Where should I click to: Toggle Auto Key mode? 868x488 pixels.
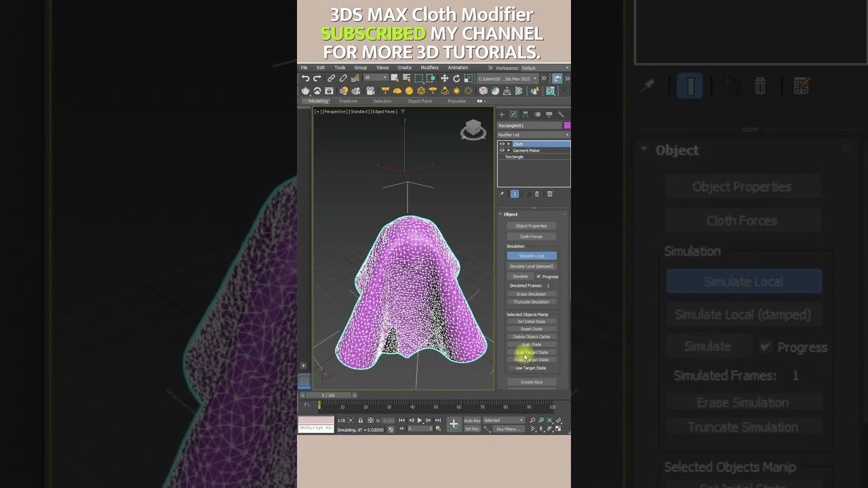click(x=472, y=420)
